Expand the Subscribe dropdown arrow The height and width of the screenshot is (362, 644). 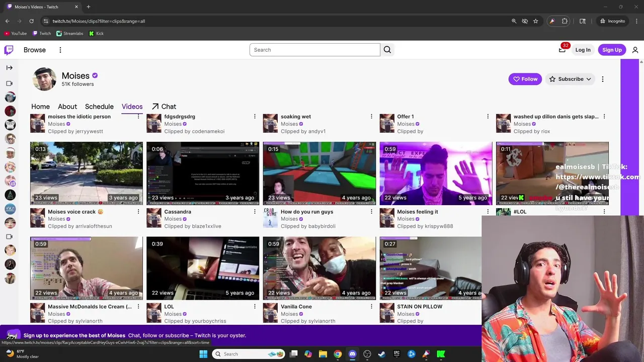(x=588, y=79)
